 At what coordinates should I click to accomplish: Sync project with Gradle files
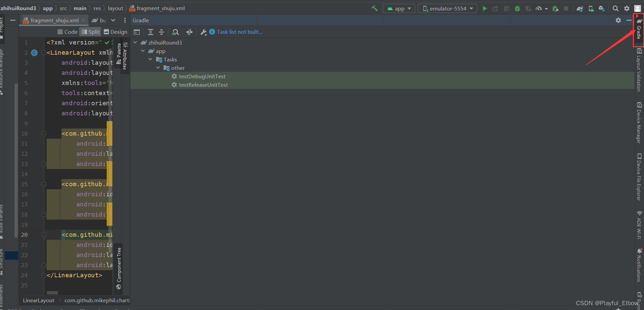coord(580,8)
